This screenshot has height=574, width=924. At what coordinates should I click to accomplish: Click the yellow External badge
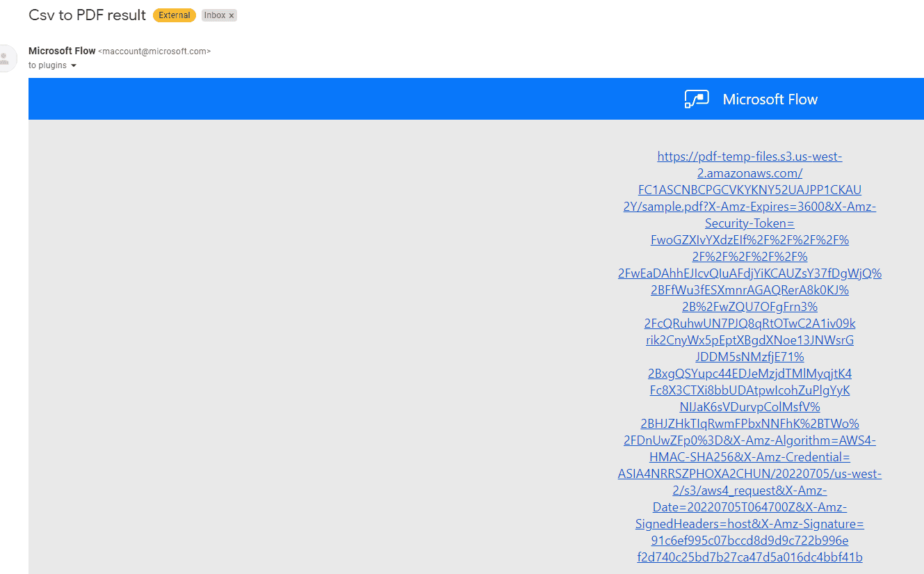coord(174,15)
